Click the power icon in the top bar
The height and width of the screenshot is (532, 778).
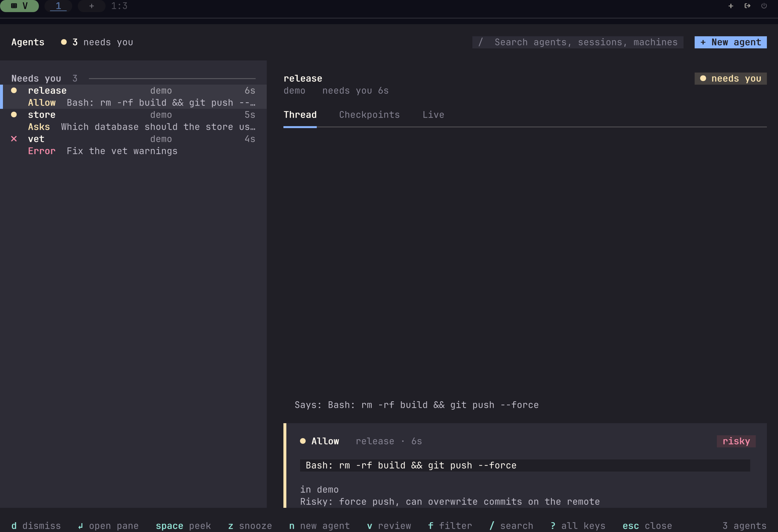pyautogui.click(x=764, y=6)
